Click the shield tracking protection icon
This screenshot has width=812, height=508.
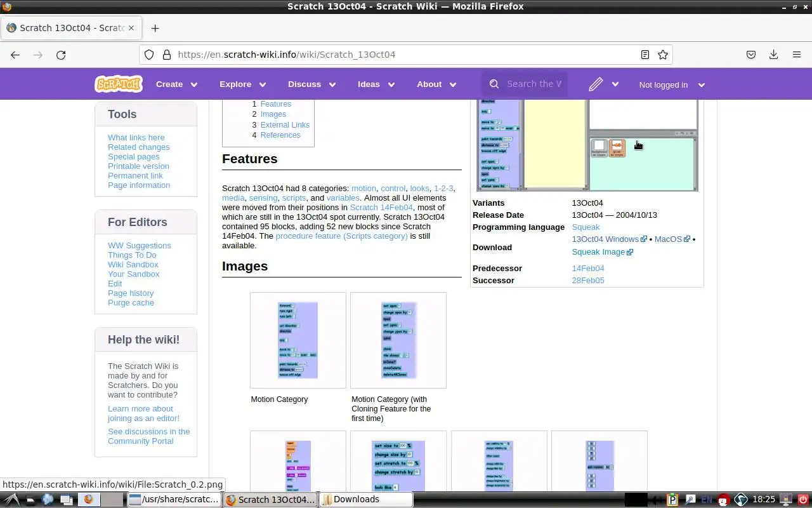[149, 55]
